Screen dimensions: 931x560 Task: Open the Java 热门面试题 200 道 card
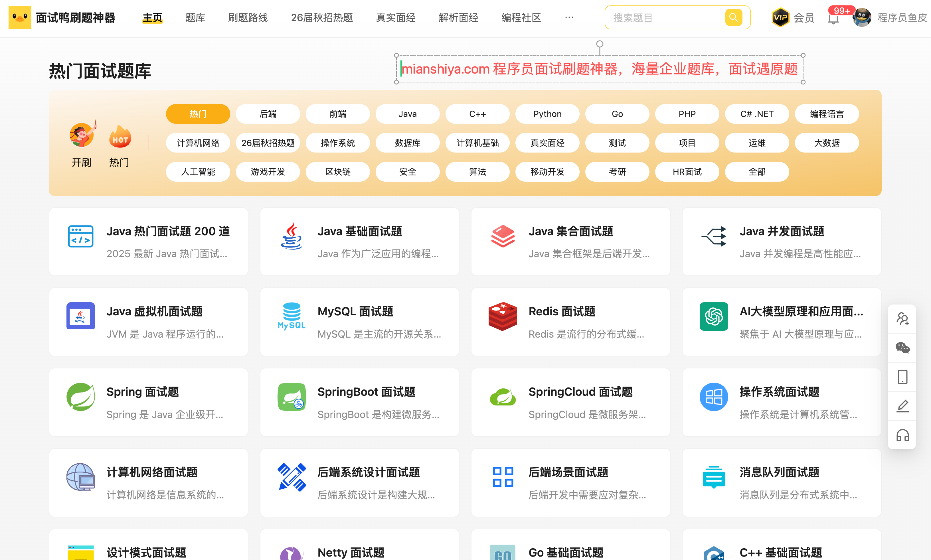coord(148,242)
